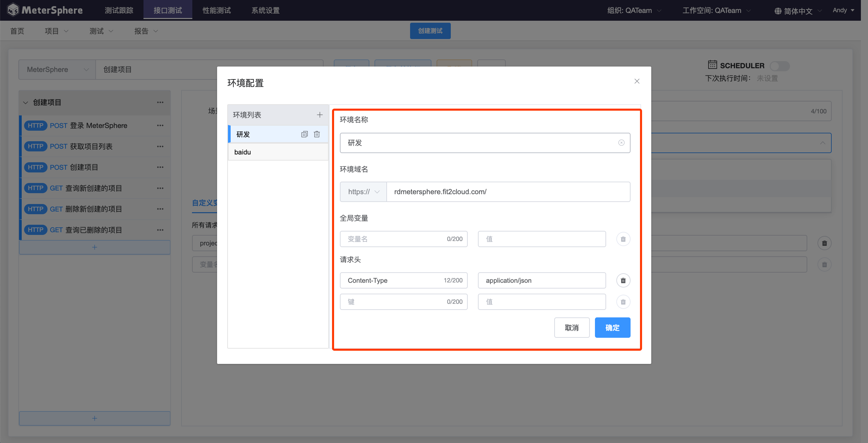Close the 环境配置 dialog
The image size is (868, 443).
coord(637,81)
